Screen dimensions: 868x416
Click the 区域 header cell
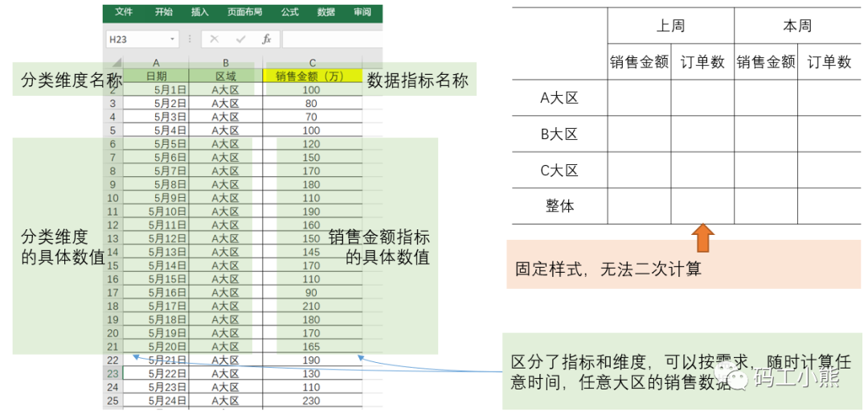click(x=226, y=76)
